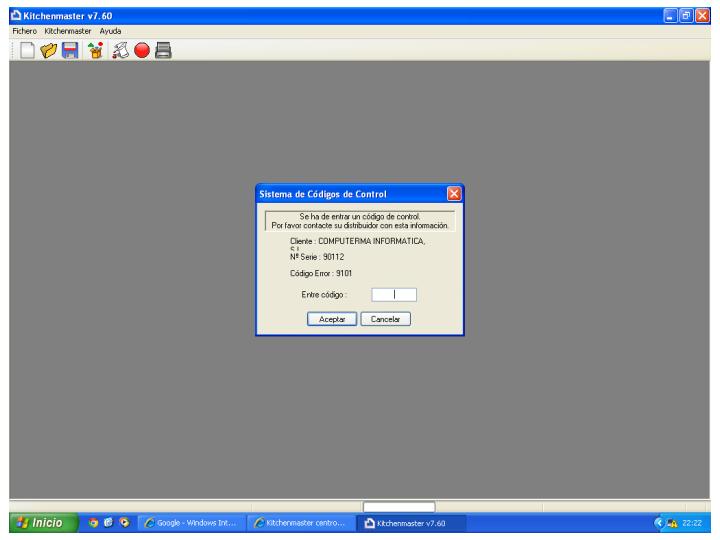Switch to Google - Windows Internet Explorer taskbar button

pos(192,523)
